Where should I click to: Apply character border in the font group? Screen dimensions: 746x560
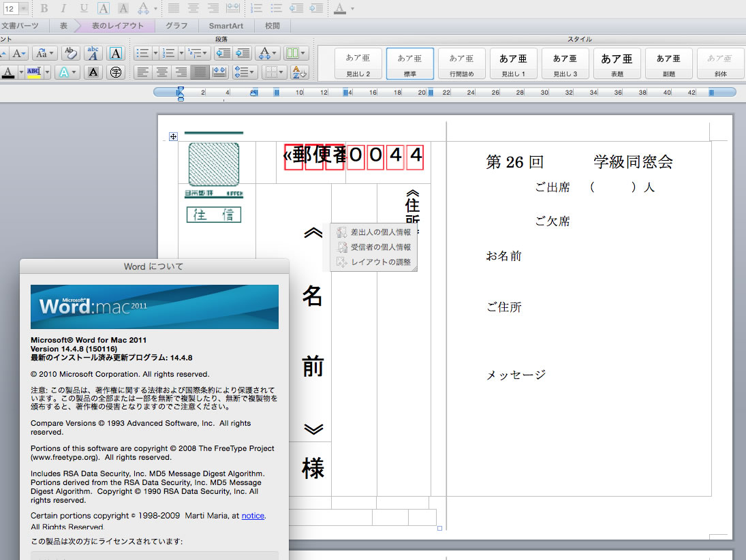click(116, 53)
